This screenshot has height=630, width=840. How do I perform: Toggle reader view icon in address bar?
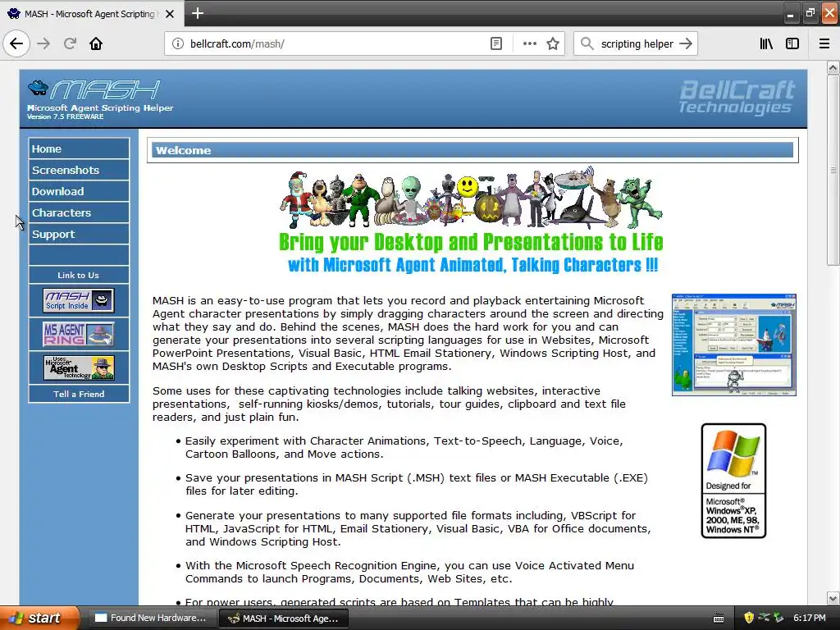[496, 43]
